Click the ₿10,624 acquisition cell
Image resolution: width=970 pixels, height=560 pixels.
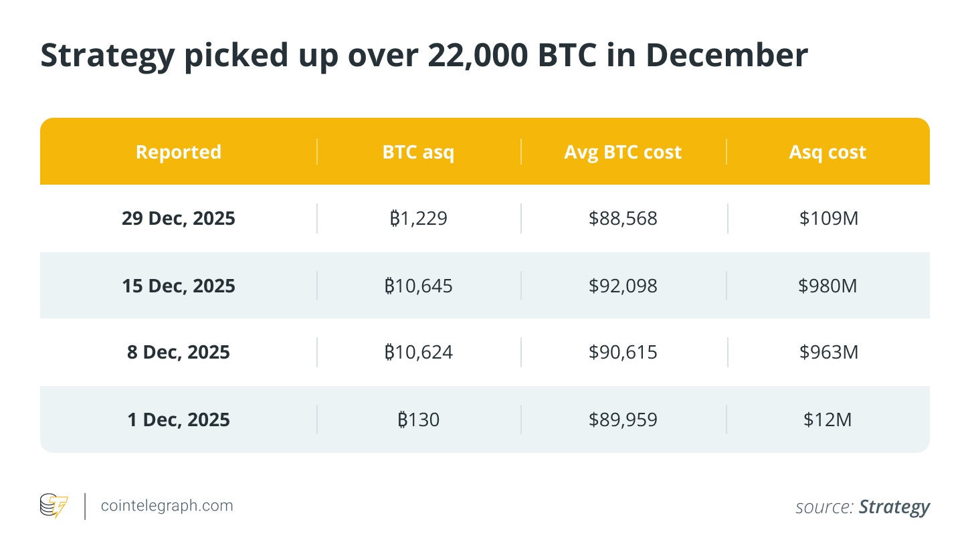tap(418, 353)
